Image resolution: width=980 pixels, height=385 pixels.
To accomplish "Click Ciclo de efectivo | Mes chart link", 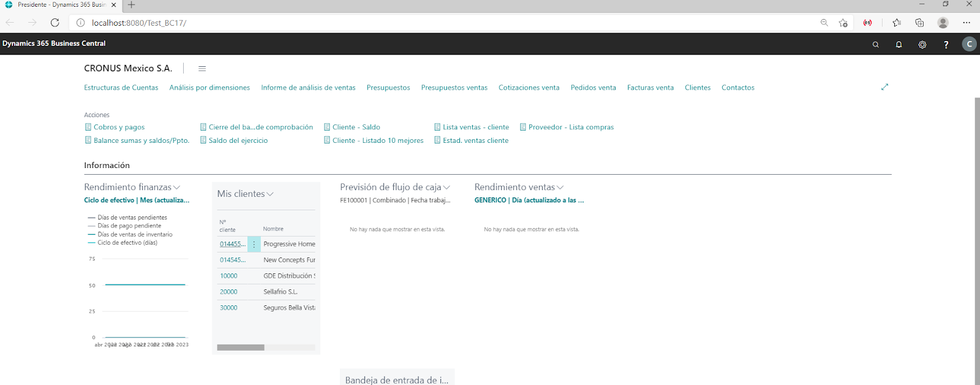I will [x=137, y=200].
